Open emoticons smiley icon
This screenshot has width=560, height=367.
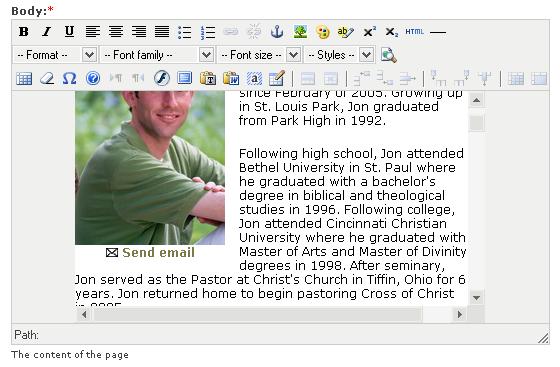[323, 32]
